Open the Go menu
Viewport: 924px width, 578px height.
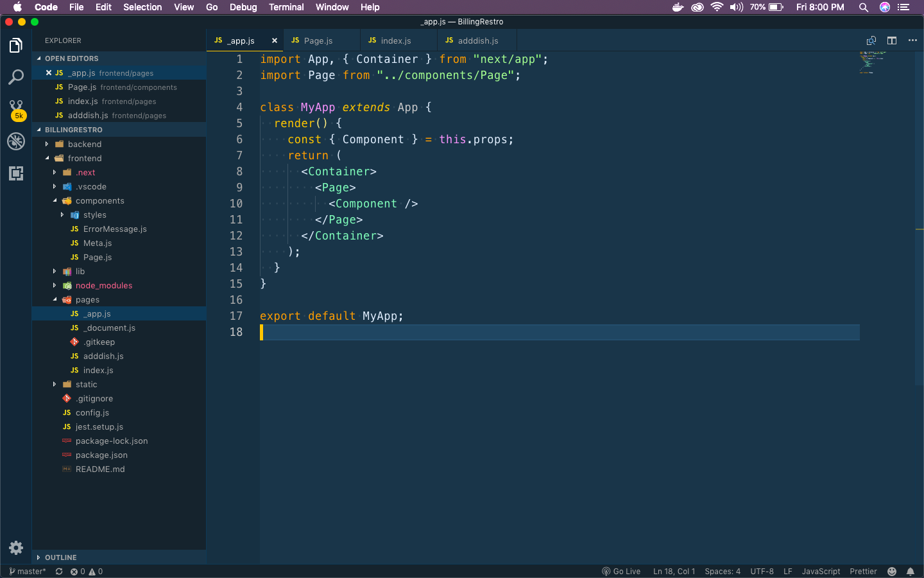pos(212,7)
